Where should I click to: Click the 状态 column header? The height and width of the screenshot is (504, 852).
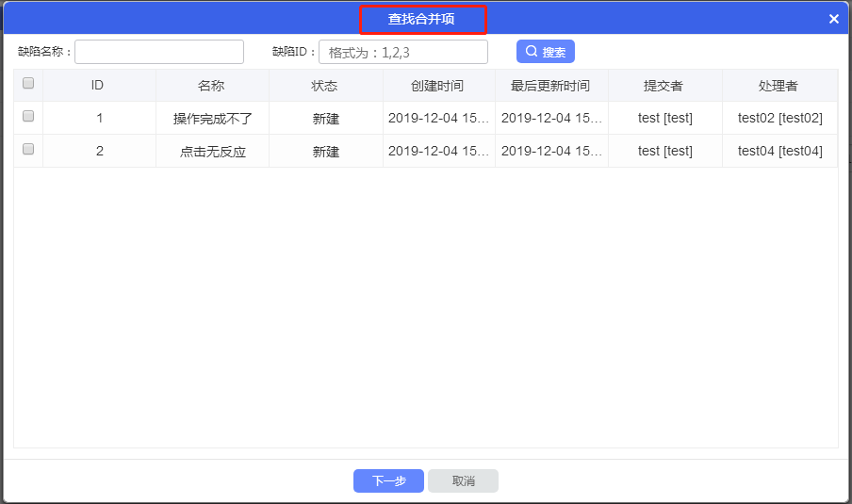pos(325,86)
